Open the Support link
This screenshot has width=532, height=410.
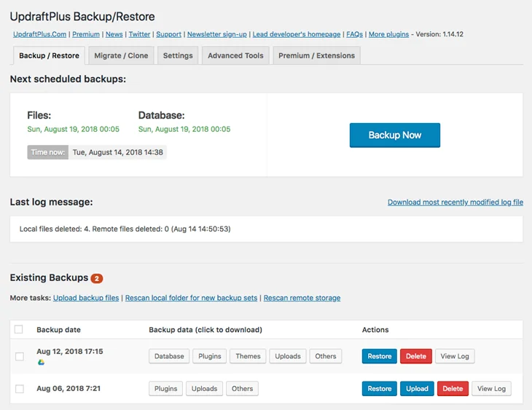click(x=168, y=34)
